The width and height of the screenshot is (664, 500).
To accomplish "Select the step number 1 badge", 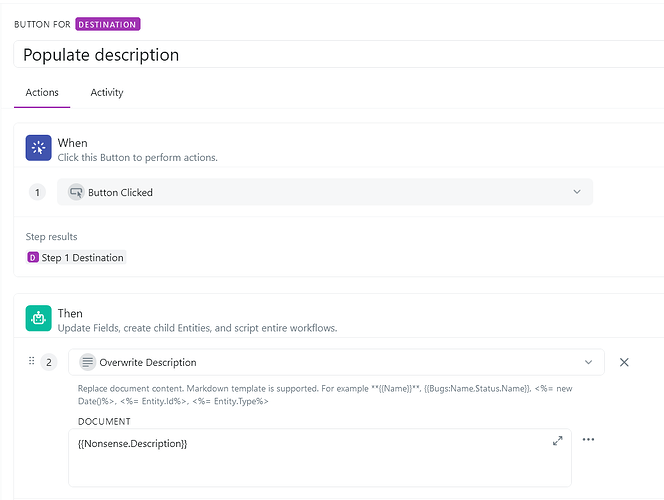I will [x=38, y=192].
